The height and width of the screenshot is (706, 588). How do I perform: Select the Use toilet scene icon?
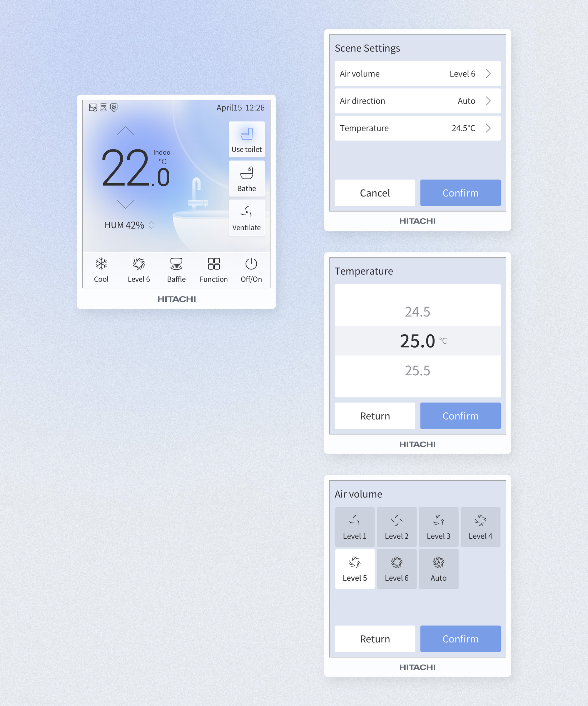coord(247,135)
